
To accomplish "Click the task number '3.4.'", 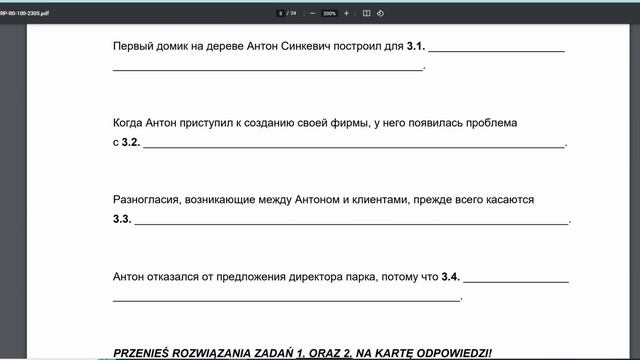I will pos(451,277).
